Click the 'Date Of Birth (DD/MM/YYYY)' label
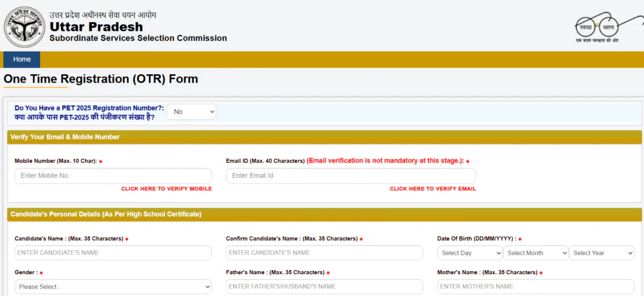This screenshot has width=644, height=296. click(477, 239)
